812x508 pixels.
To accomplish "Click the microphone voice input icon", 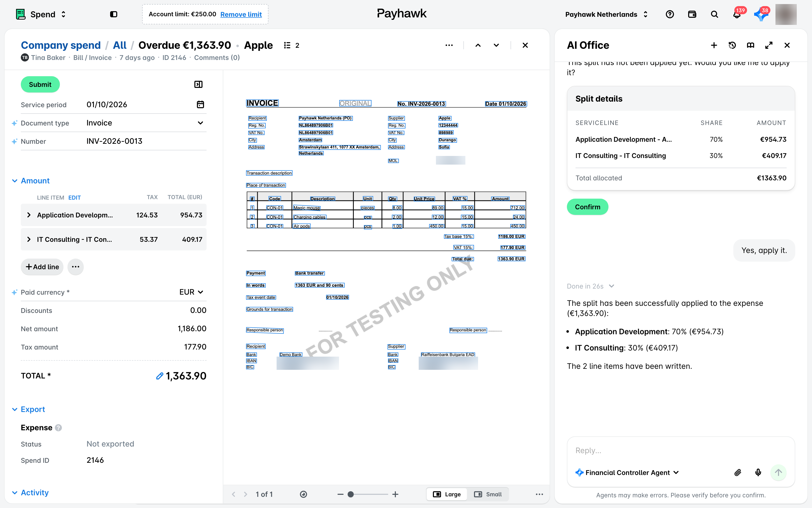I will (758, 473).
